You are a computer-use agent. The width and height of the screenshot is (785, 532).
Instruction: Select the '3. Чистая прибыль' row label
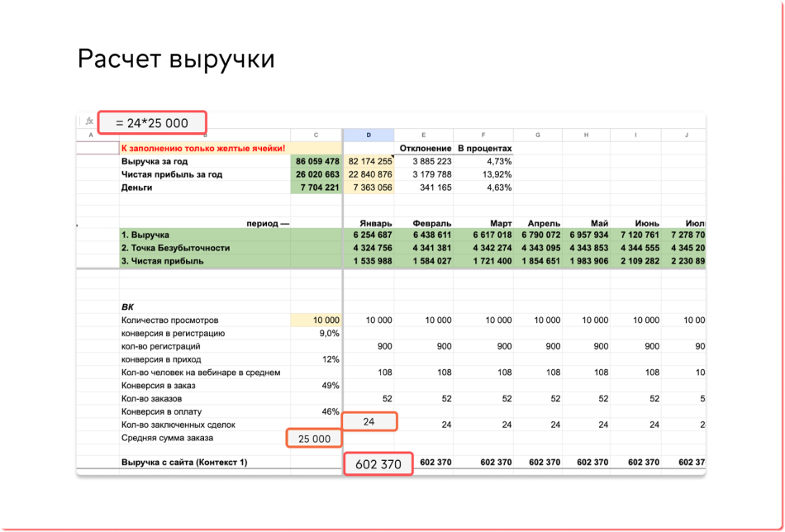(x=162, y=261)
